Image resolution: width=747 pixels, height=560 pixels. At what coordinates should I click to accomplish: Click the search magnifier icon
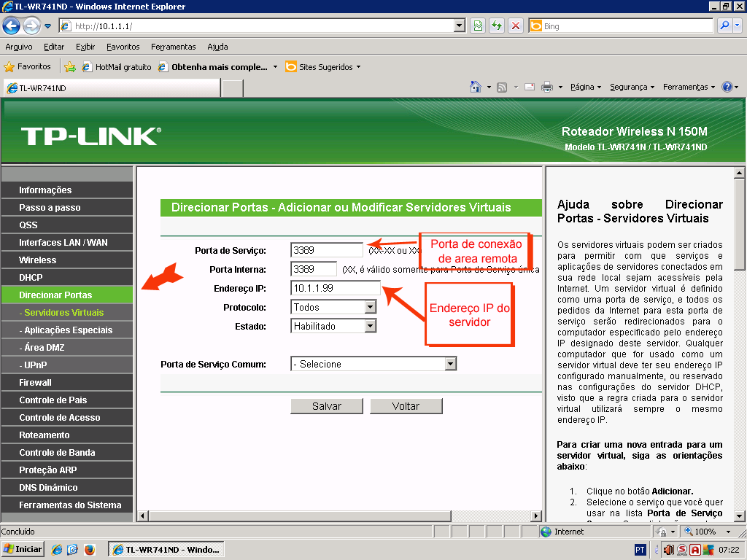[724, 26]
